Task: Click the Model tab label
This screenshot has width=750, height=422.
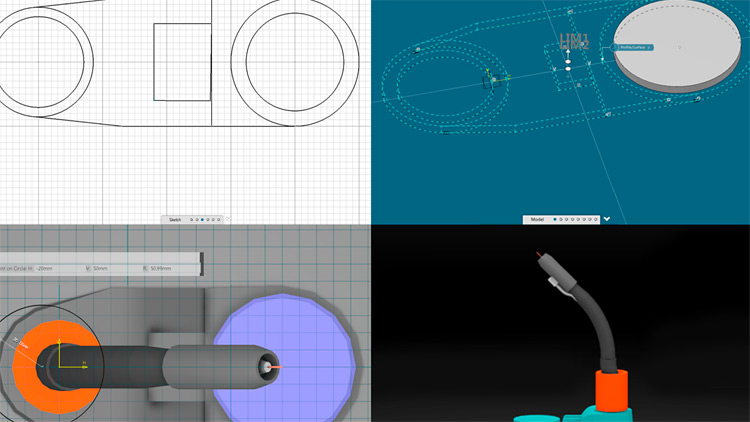Action: click(x=537, y=219)
